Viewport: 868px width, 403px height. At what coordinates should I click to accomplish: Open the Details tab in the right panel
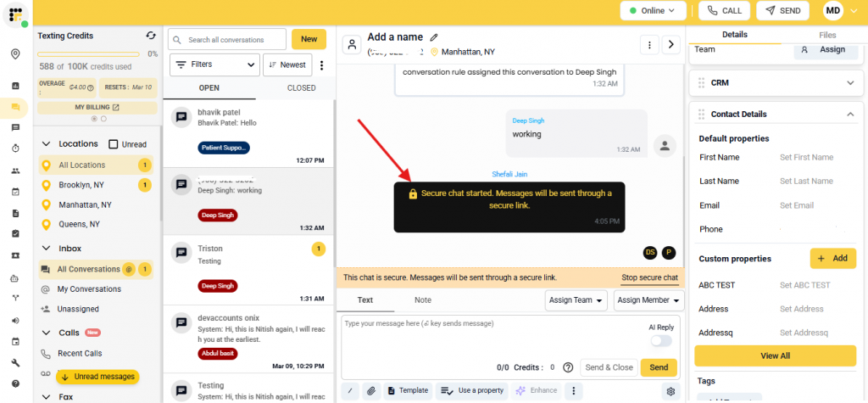click(735, 35)
